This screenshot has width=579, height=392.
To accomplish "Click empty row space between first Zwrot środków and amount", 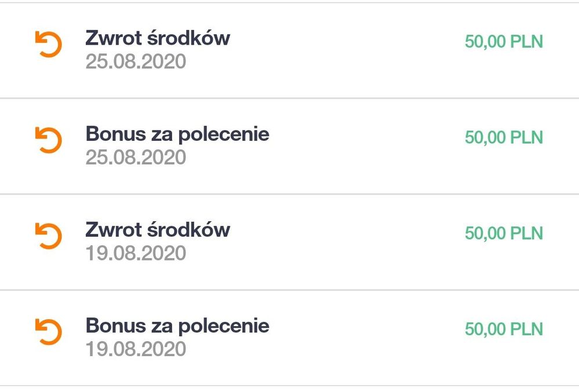I will point(348,49).
